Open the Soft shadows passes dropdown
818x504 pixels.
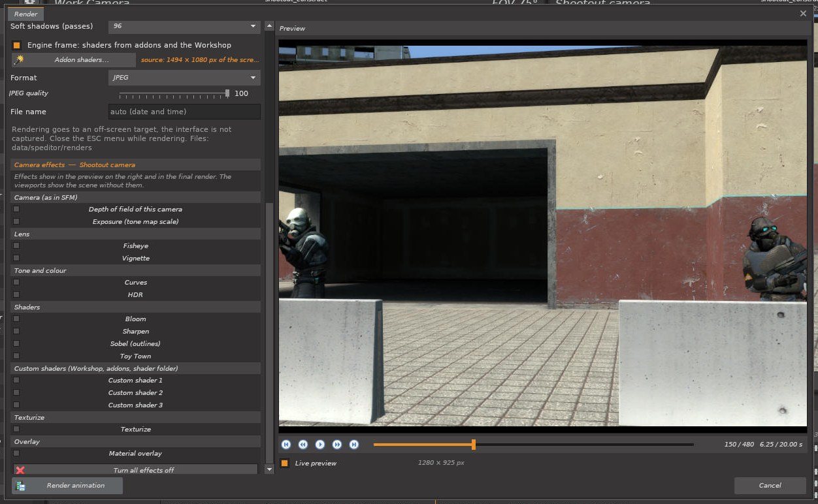184,26
